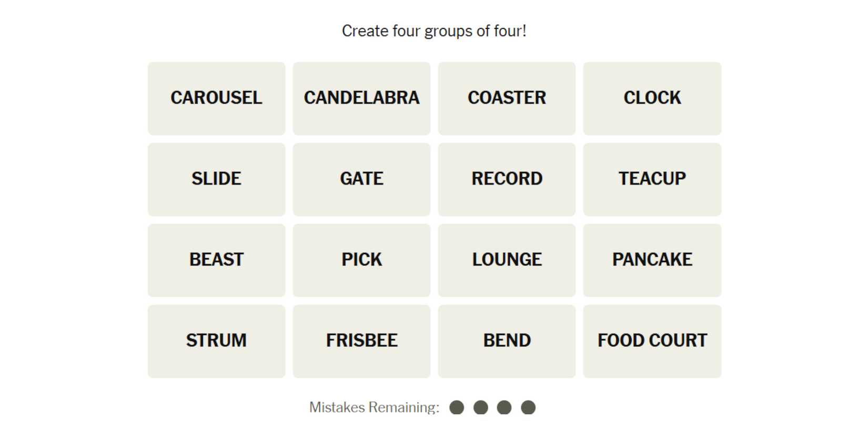
Task: Choose the BEND word tile
Action: (x=507, y=341)
